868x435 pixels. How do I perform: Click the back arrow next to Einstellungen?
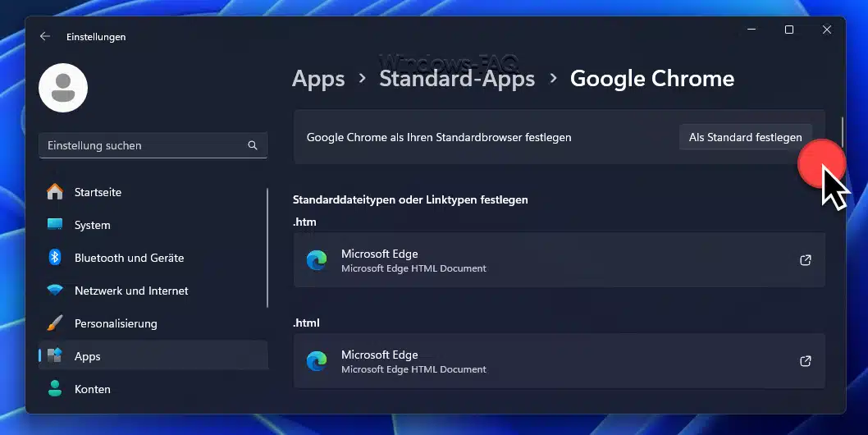point(45,37)
